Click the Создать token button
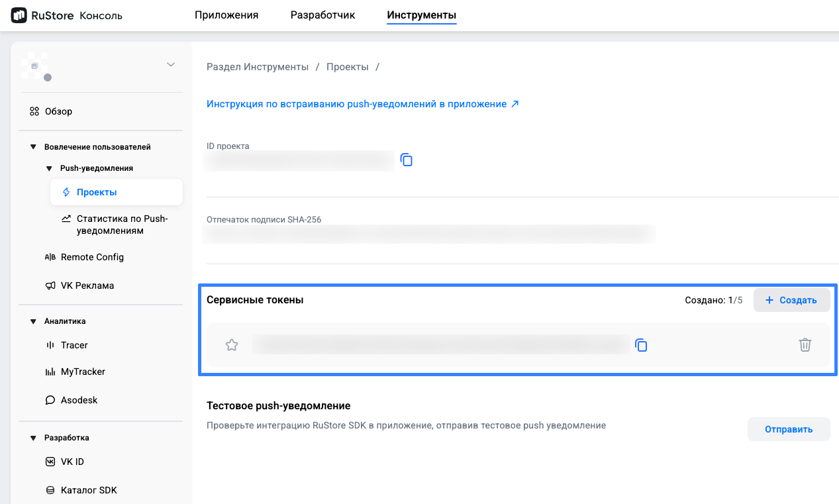The height and width of the screenshot is (504, 839). point(791,300)
